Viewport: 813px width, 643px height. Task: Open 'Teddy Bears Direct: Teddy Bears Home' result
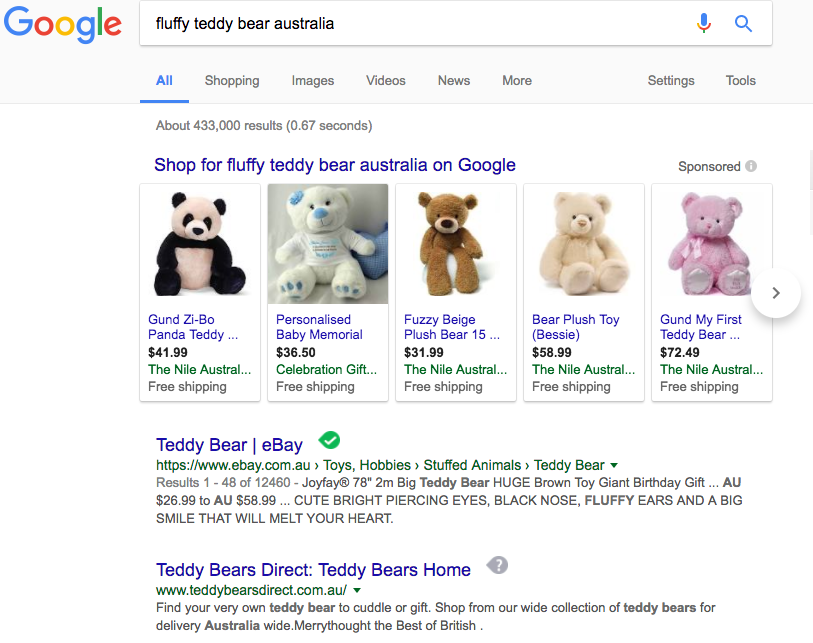313,570
